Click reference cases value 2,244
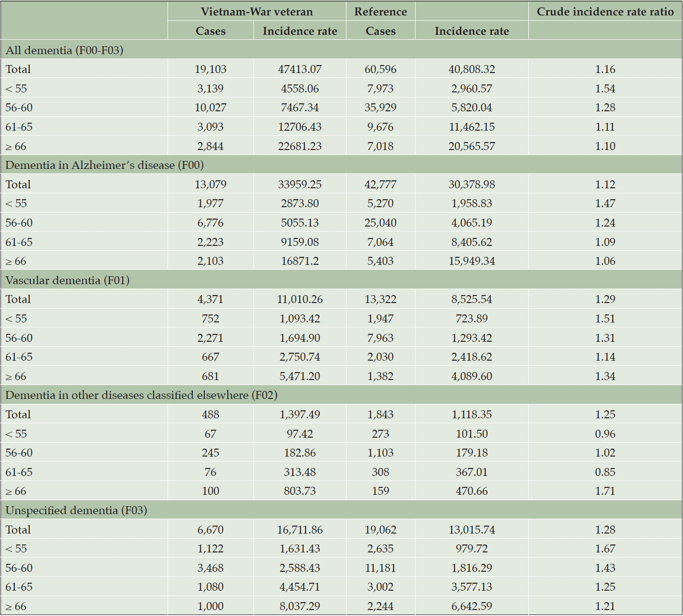The image size is (683, 616). pyautogui.click(x=380, y=606)
